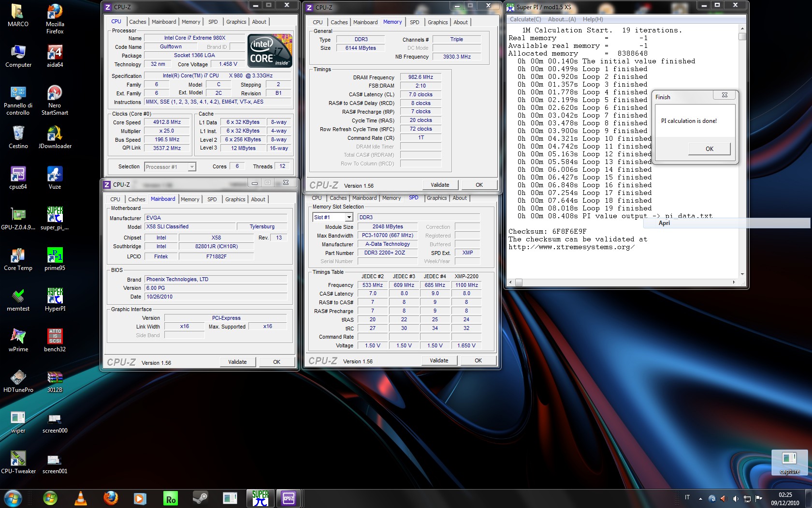812x508 pixels.
Task: Click Super PI horizontal scrollbar thumb
Action: pyautogui.click(x=519, y=282)
